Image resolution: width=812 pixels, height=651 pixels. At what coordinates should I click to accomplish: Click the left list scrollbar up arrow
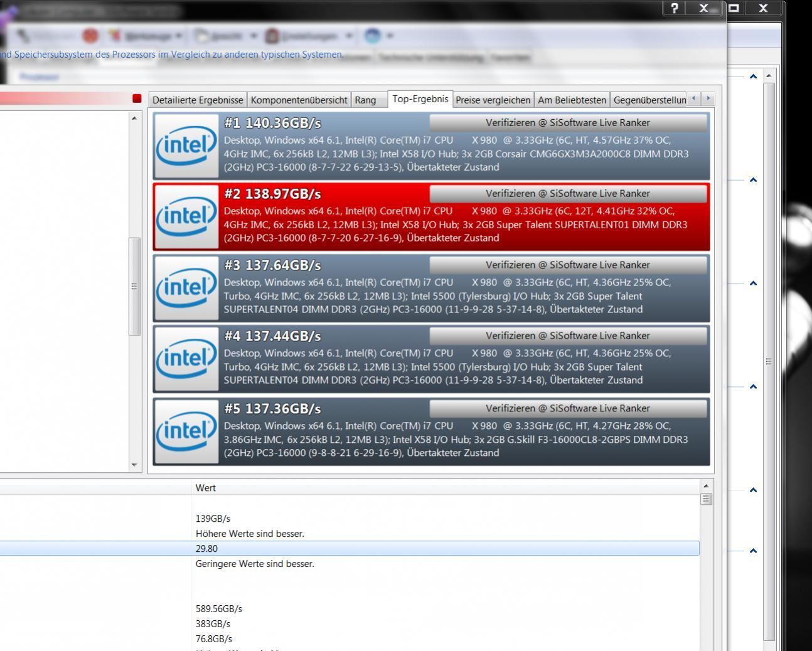click(x=134, y=118)
